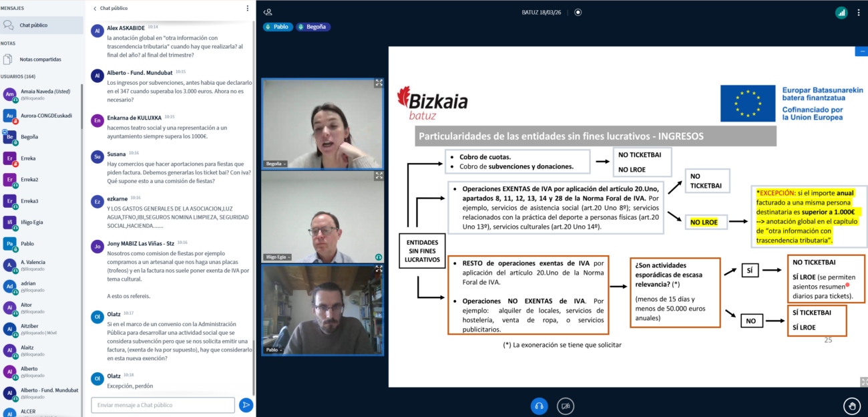Select user Iñigo Egia in the users list

32,223
